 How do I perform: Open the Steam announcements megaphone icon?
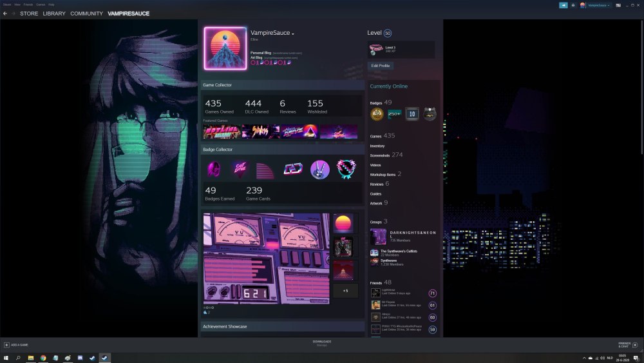coord(563,5)
